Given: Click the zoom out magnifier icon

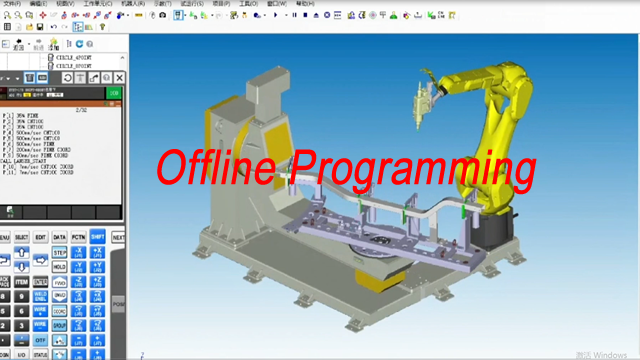Looking at the screenshot, I should click(18, 16).
